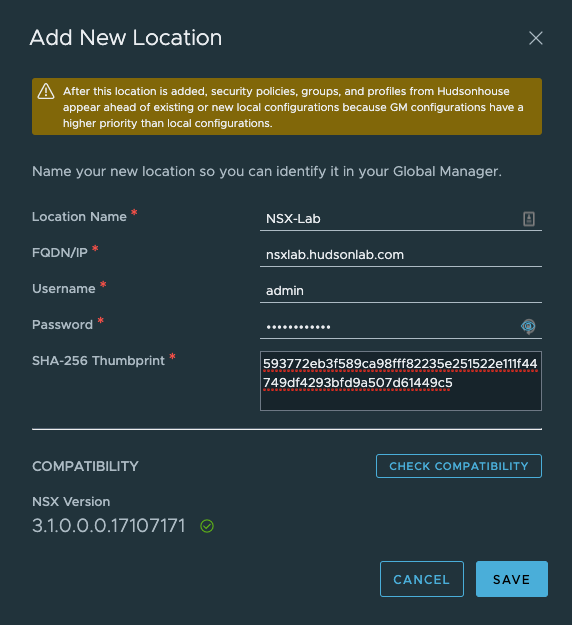
Task: Click the yellow warning banner text
Action: pos(293,107)
